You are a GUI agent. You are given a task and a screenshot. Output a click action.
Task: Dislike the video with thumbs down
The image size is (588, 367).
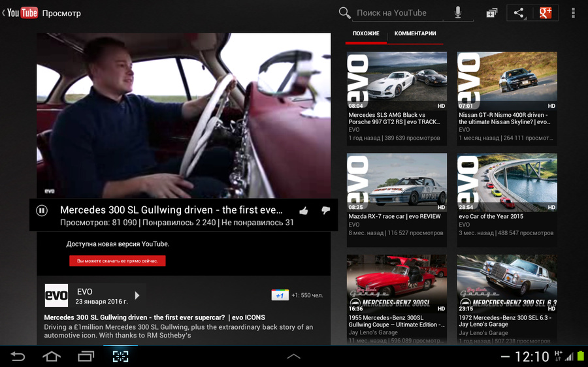click(x=325, y=211)
